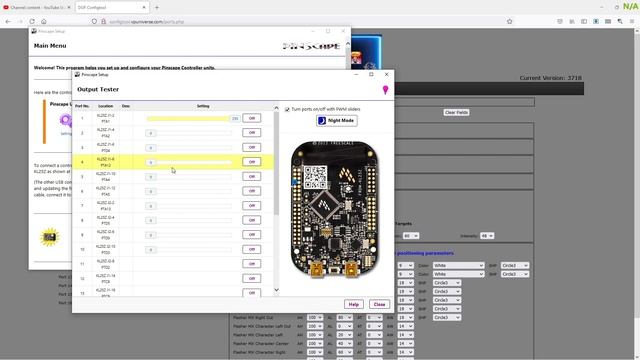This screenshot has height=360, width=640.
Task: Open the second Color White dropdown
Action: [458, 274]
